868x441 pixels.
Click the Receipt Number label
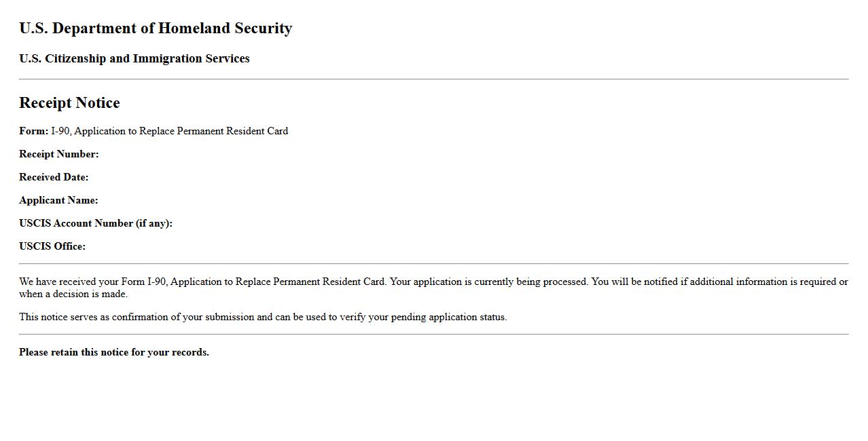(58, 154)
